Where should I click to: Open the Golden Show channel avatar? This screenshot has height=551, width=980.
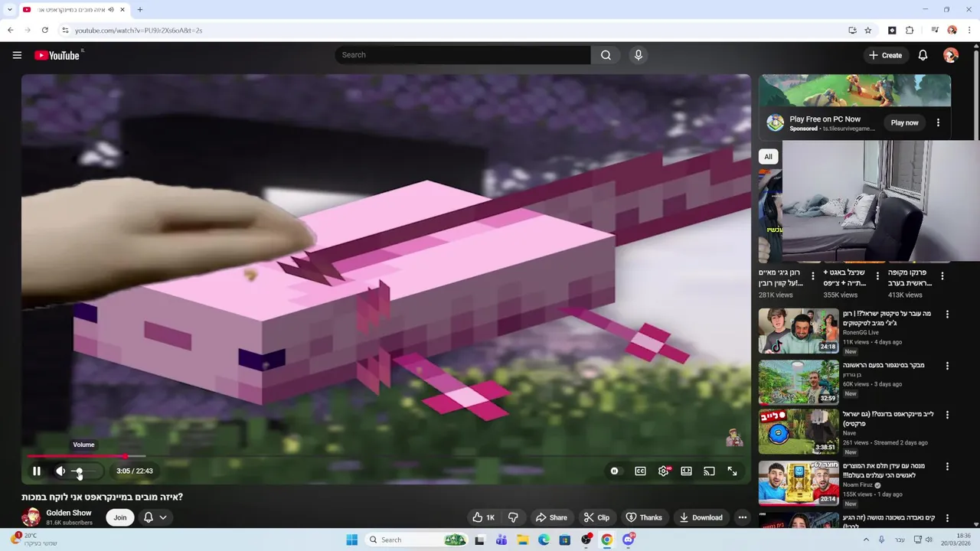pyautogui.click(x=31, y=517)
